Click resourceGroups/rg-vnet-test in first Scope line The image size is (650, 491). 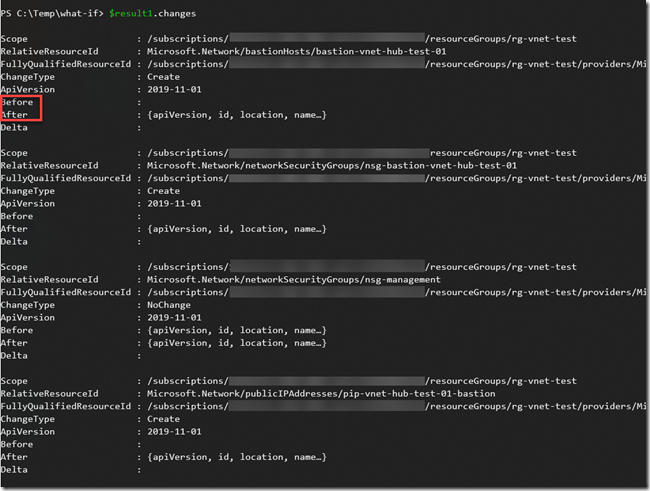pos(503,39)
